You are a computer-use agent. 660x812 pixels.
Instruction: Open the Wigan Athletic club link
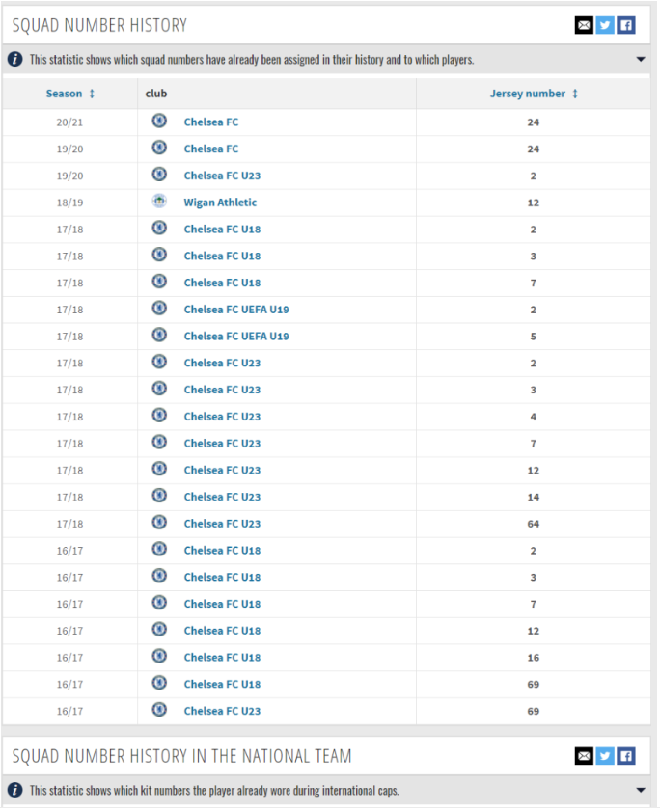pos(220,203)
